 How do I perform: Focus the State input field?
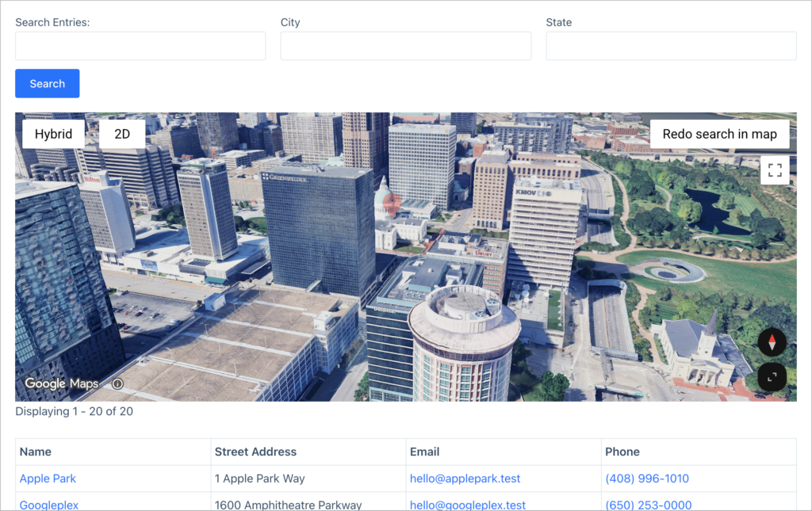(671, 45)
